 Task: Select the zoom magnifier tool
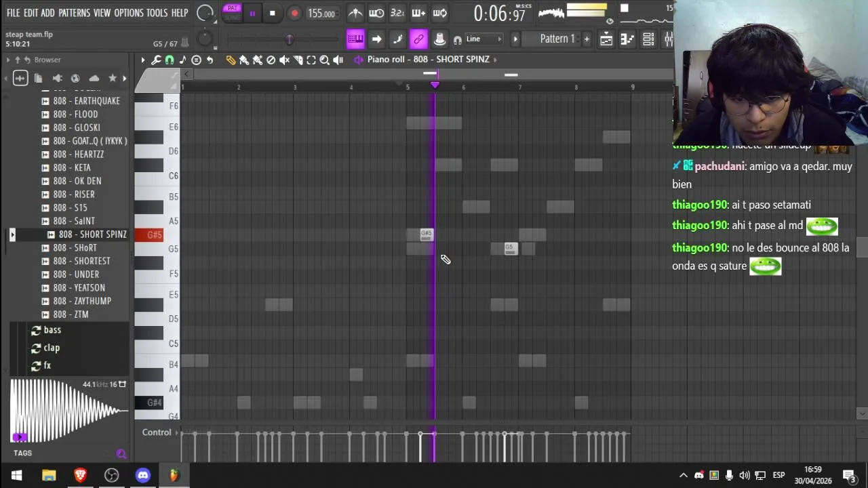325,60
